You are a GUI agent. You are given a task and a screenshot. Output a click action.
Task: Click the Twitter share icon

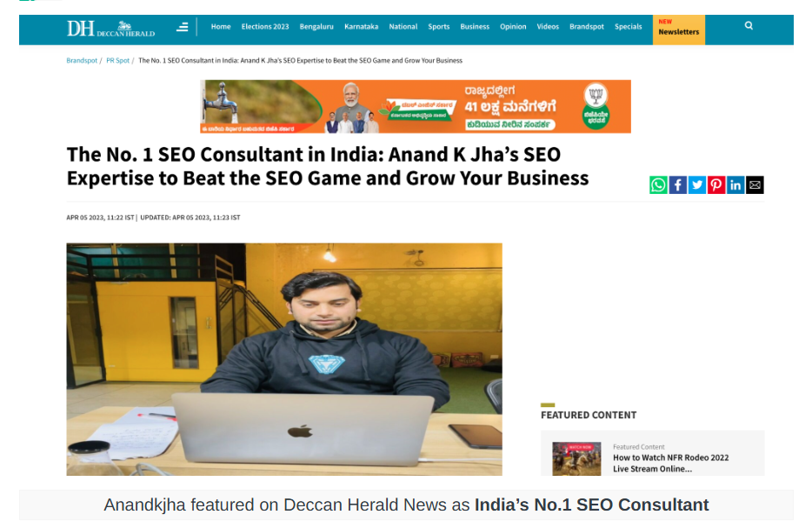point(697,185)
